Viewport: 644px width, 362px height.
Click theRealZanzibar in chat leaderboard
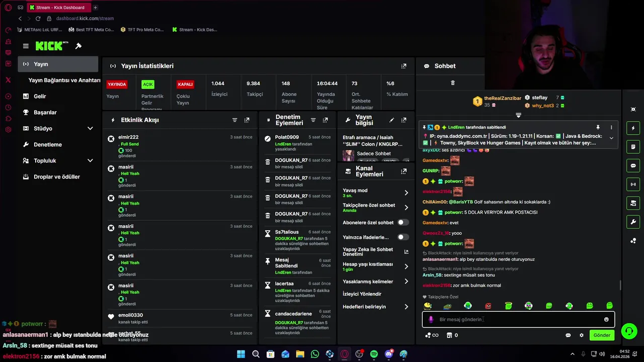coord(503,98)
